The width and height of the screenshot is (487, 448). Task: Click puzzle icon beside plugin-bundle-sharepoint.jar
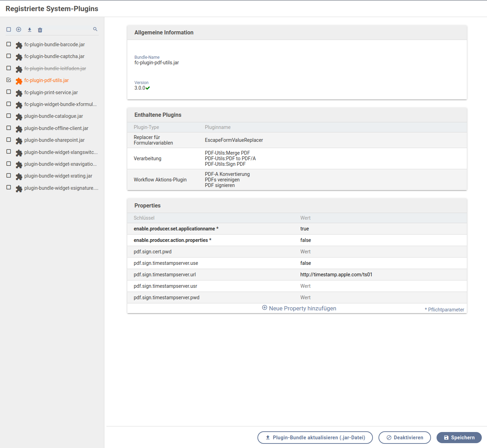tap(19, 141)
